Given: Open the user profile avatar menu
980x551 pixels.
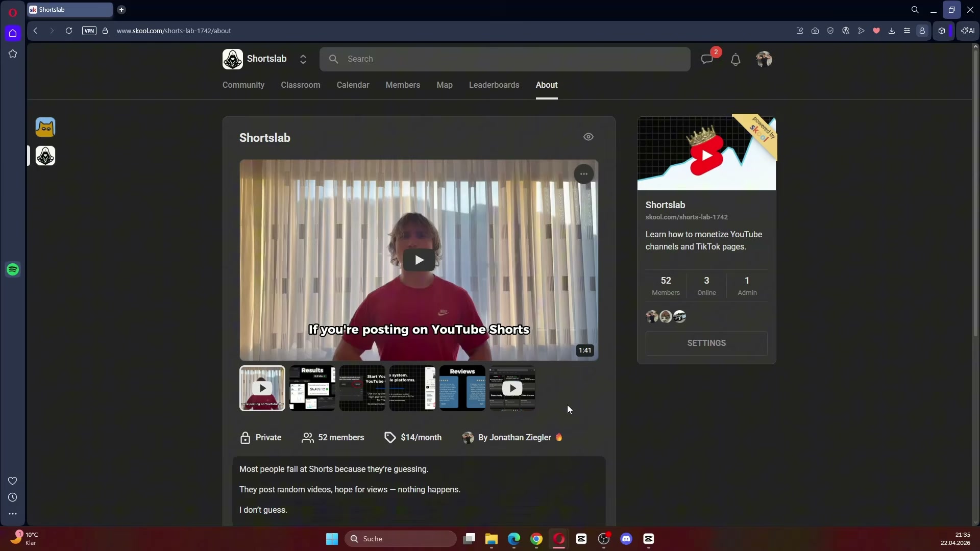Looking at the screenshot, I should 764,59.
